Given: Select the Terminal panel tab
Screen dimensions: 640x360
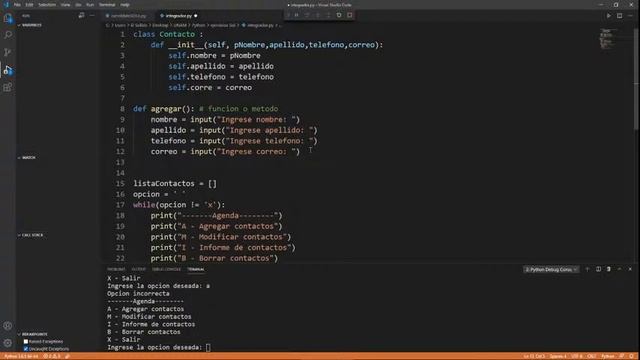Looking at the screenshot, I should (196, 269).
